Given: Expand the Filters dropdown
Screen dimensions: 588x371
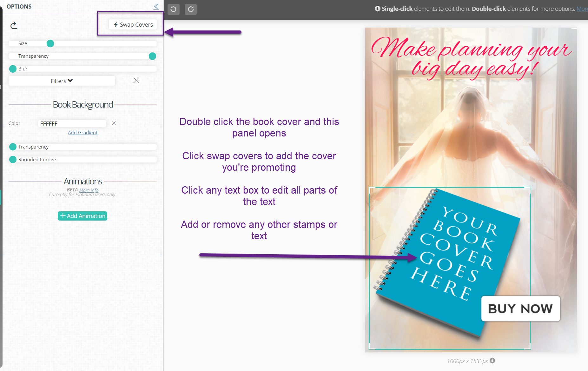Looking at the screenshot, I should (62, 81).
